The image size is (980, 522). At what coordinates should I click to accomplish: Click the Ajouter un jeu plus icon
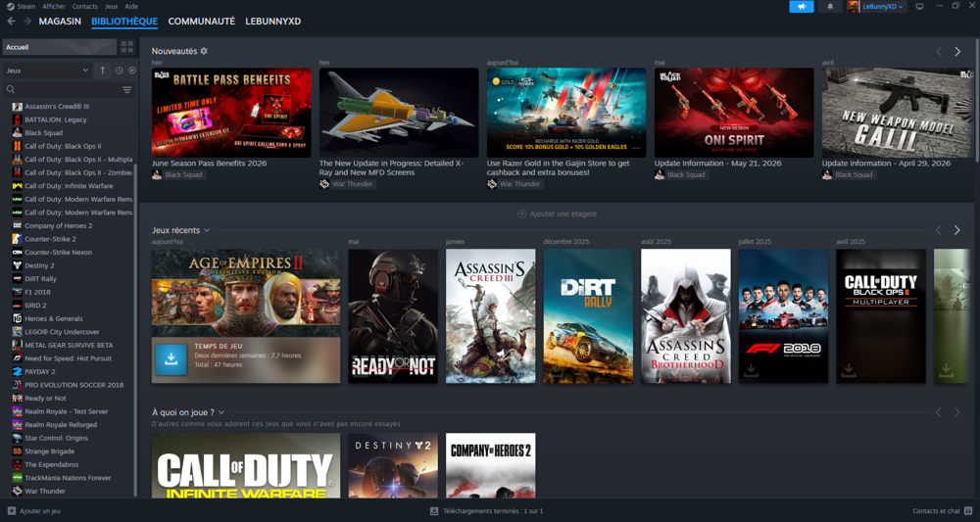click(11, 511)
